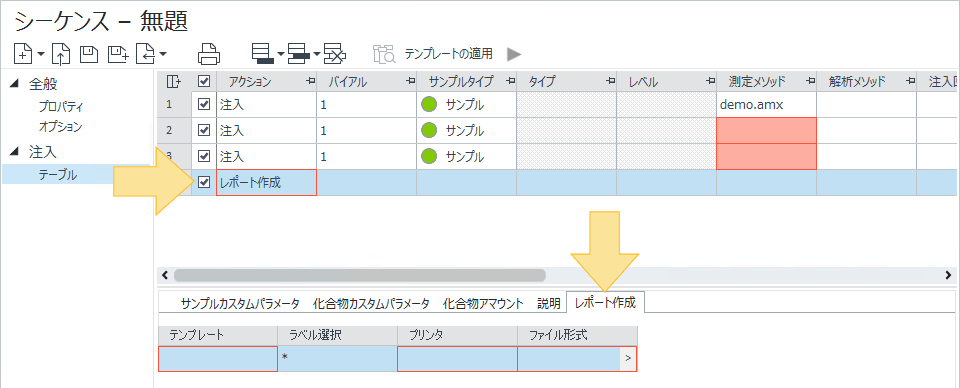Screen dimensions: 960x388
Task: Click the save-as floppy plus icon
Action: 118,54
